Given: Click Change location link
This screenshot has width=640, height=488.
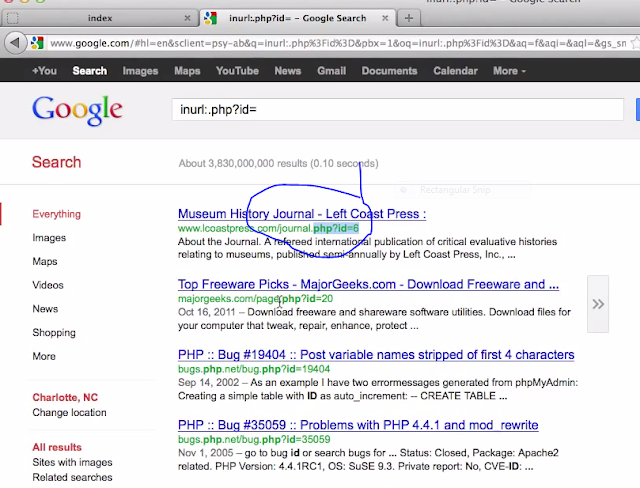Looking at the screenshot, I should point(69,413).
